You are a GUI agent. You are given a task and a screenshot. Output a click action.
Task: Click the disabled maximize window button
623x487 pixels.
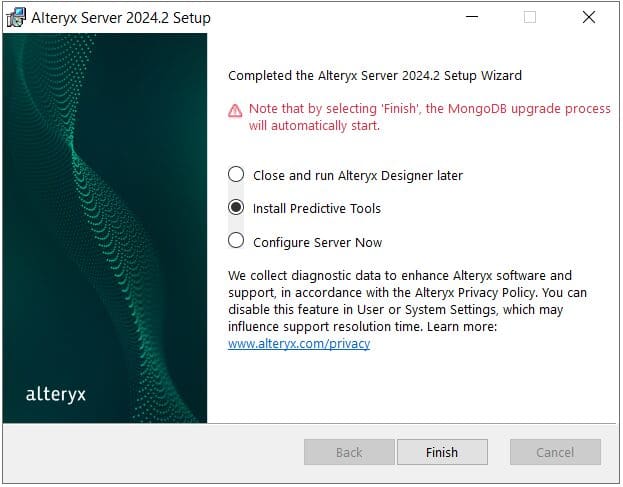point(530,17)
